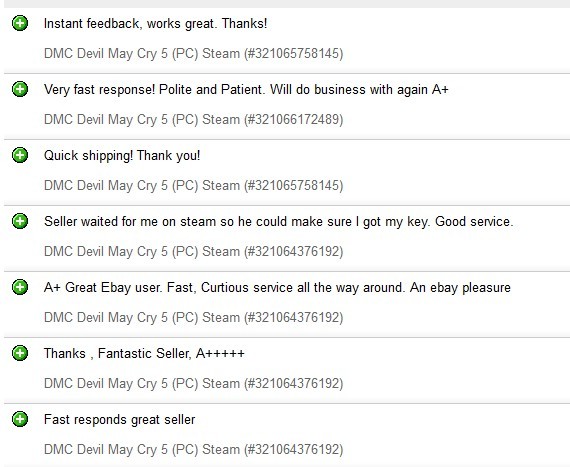Click the positive icon next to "A+ Great Ebay user"
Viewport: 570px width, 467px height.
(x=20, y=287)
